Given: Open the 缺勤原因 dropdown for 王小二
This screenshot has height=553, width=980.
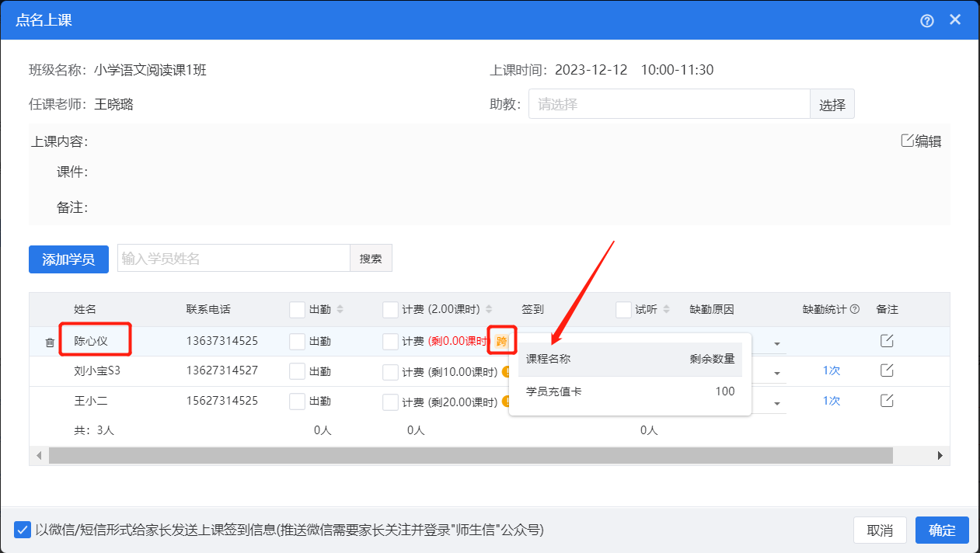Looking at the screenshot, I should 778,402.
